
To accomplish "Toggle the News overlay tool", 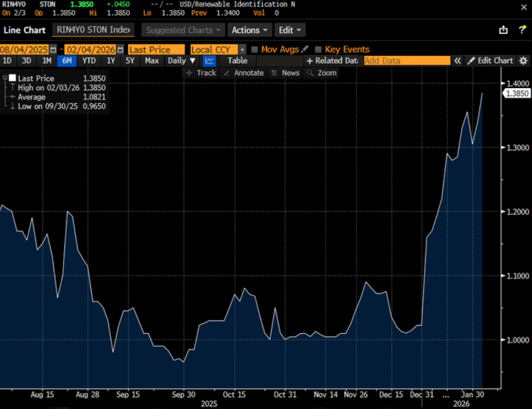I will (x=285, y=73).
